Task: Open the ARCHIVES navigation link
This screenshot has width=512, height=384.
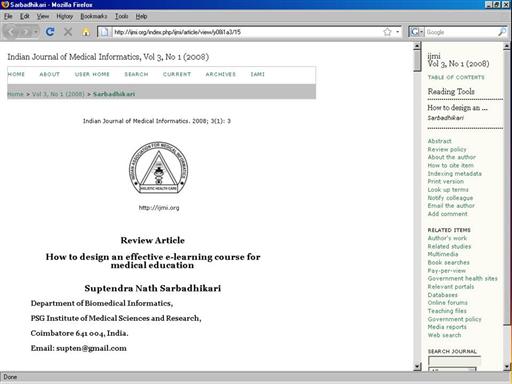Action: [x=220, y=74]
